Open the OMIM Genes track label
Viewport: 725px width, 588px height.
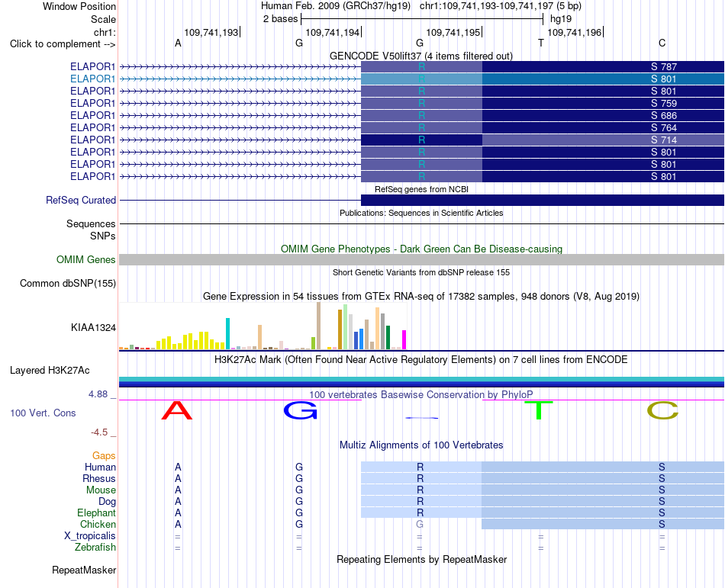tap(85, 259)
